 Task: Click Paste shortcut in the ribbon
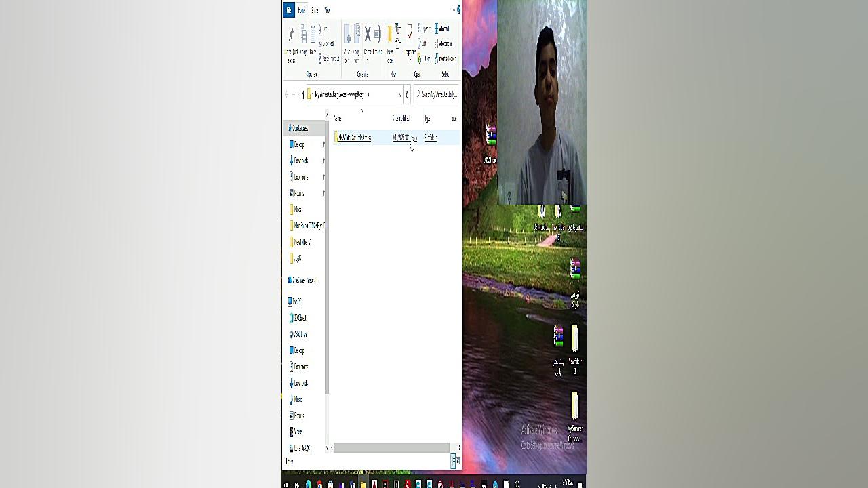[330, 59]
